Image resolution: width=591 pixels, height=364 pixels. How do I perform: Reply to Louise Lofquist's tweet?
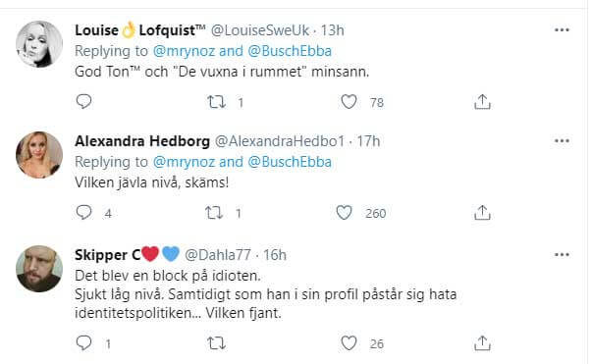[83, 102]
